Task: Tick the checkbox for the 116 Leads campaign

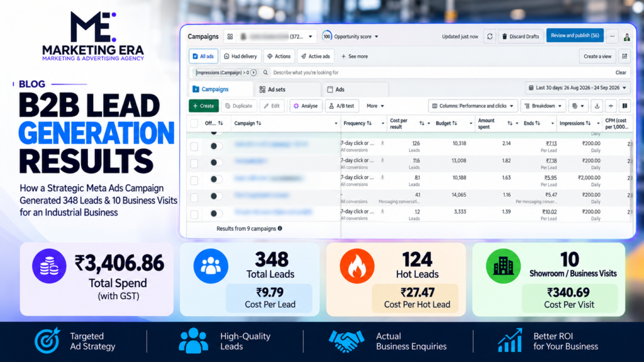Action: click(x=194, y=163)
